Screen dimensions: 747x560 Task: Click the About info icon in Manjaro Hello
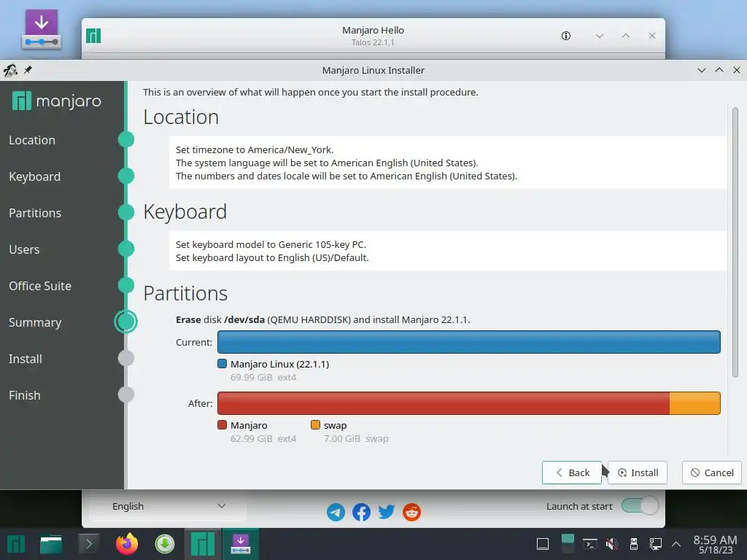click(x=566, y=36)
